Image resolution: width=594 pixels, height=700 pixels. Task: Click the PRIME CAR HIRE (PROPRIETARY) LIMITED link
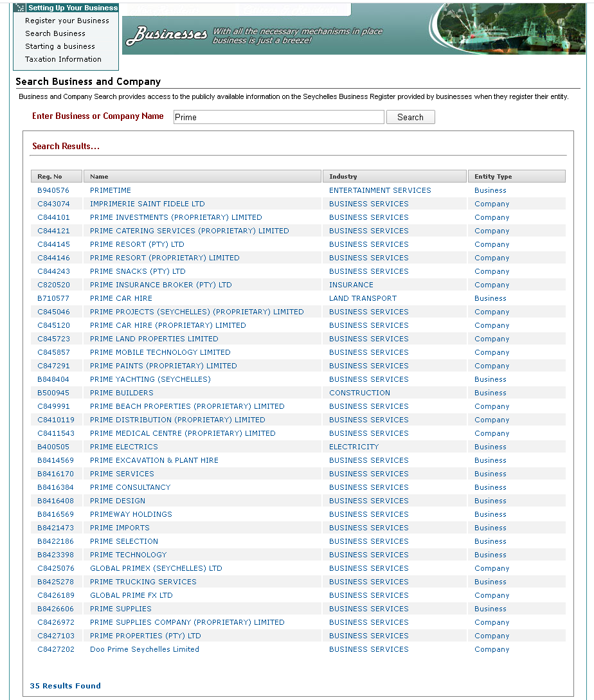point(168,325)
